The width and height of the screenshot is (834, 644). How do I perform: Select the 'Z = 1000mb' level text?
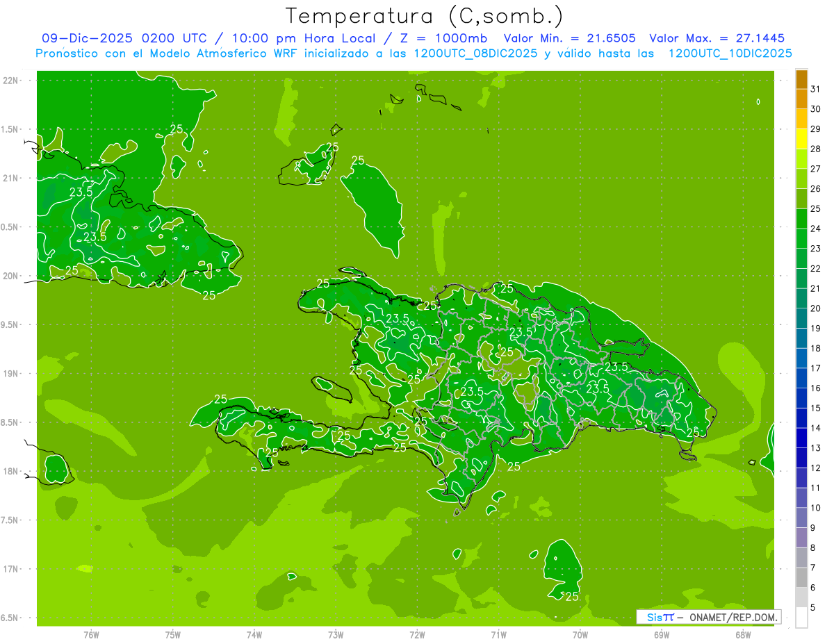pyautogui.click(x=443, y=38)
